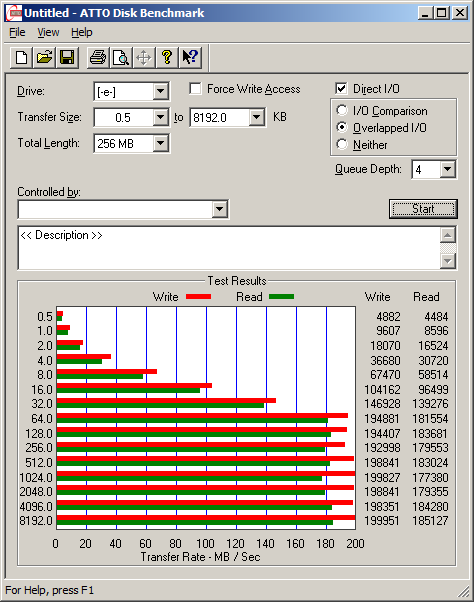
Task: Click the description scrollbar up arrow
Action: [448, 235]
